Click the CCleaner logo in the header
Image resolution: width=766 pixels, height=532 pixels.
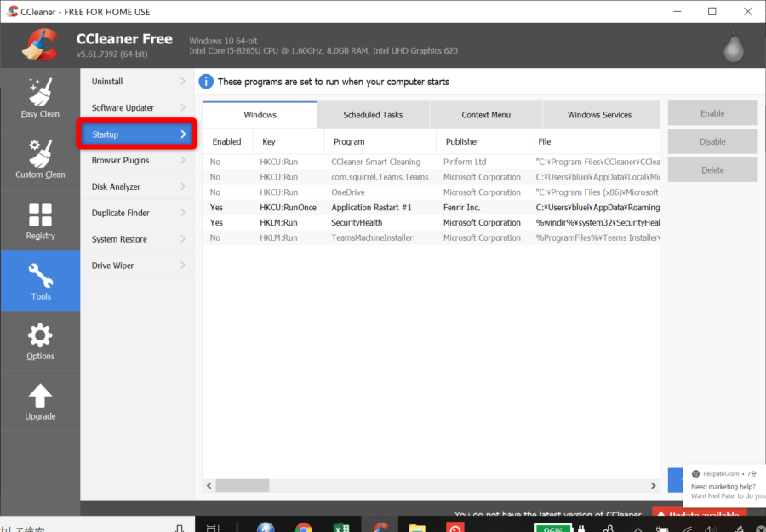click(x=40, y=45)
